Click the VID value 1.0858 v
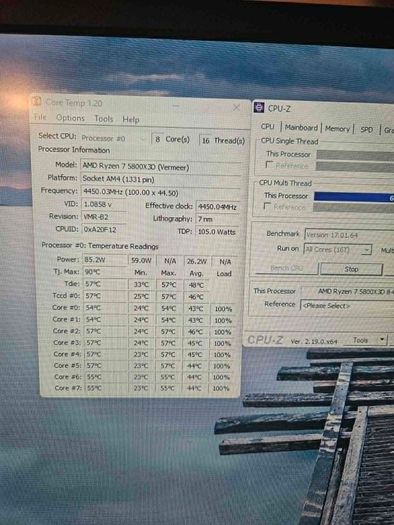 click(104, 204)
